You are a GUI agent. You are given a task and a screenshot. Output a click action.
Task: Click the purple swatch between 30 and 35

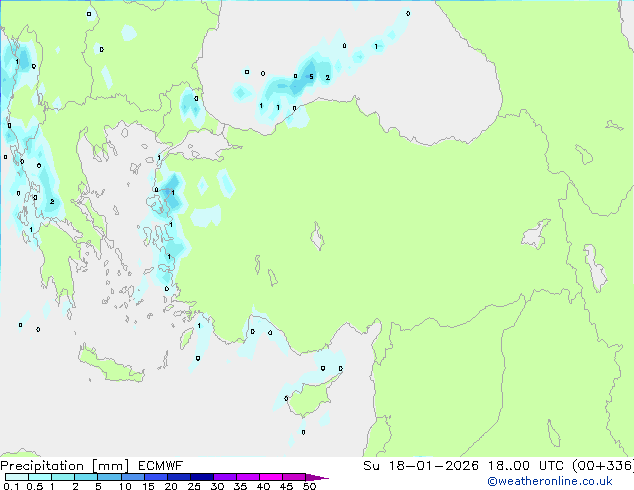coord(225,477)
